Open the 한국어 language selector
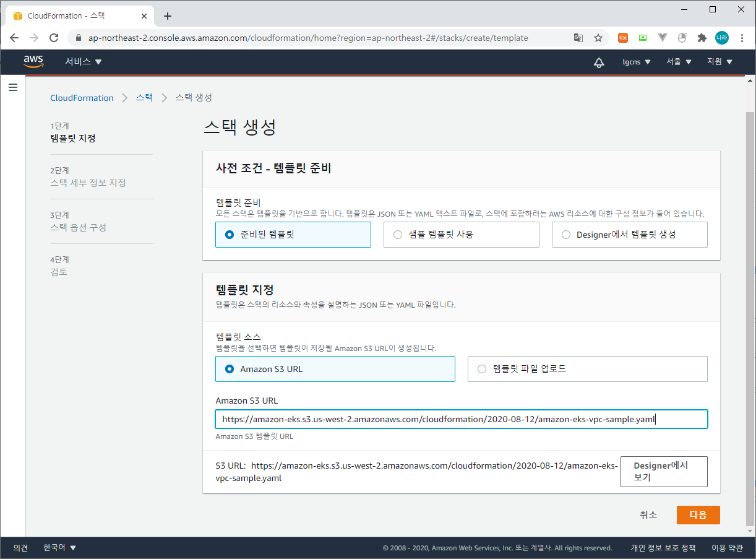 (59, 548)
